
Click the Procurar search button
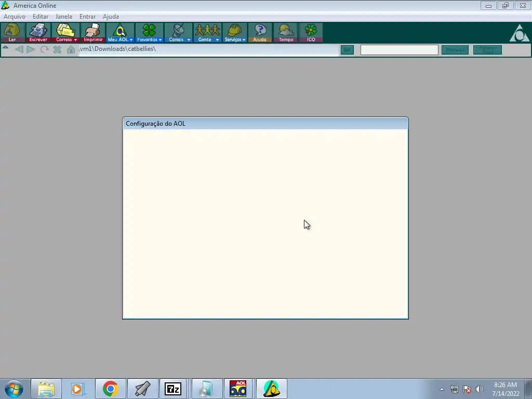455,50
